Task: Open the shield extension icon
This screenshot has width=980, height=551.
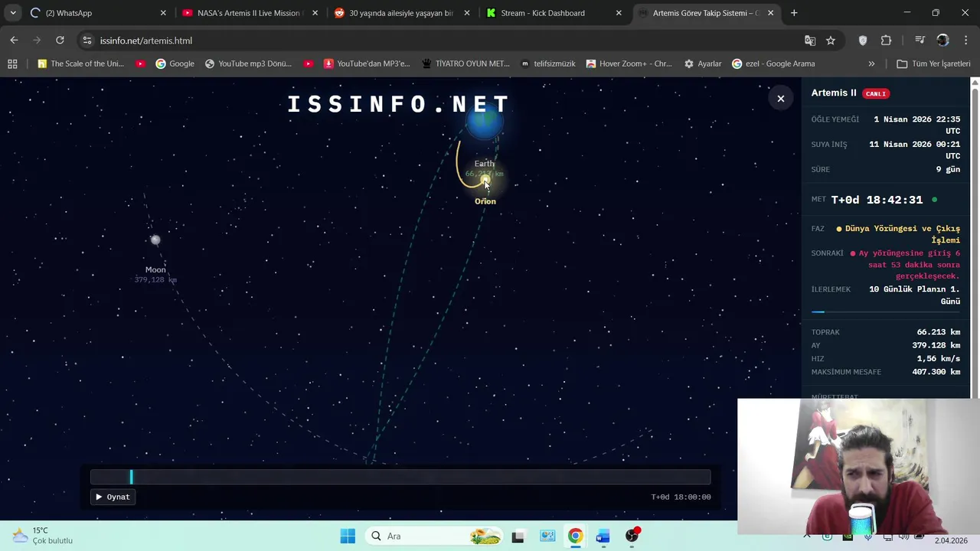Action: click(863, 41)
